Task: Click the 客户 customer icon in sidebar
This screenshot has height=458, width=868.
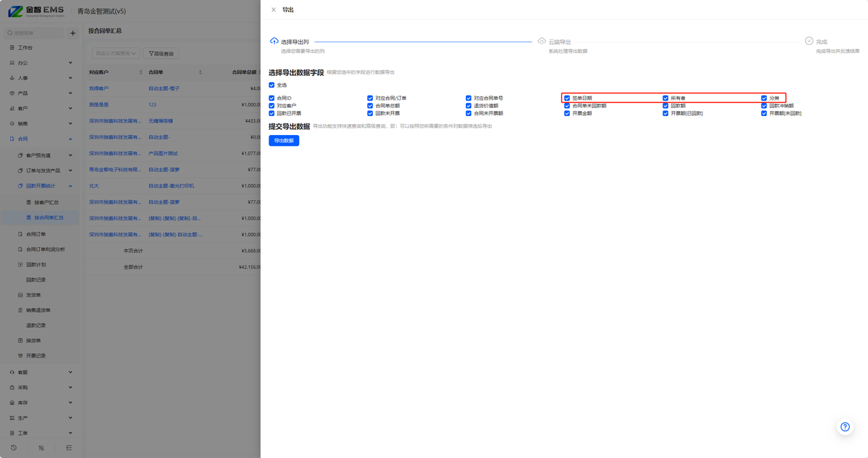Action: click(x=12, y=109)
